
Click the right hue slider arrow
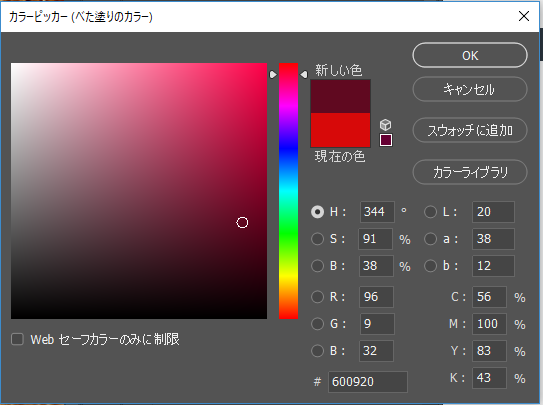304,74
